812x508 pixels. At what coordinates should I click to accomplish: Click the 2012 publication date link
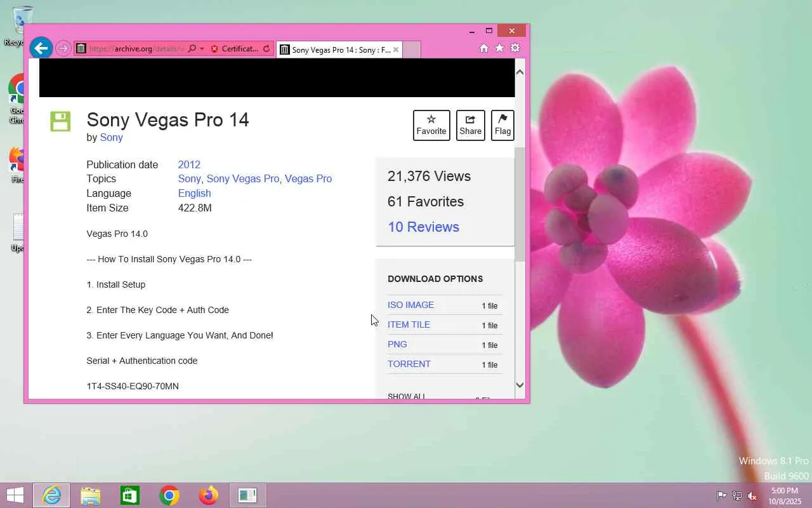pyautogui.click(x=189, y=164)
